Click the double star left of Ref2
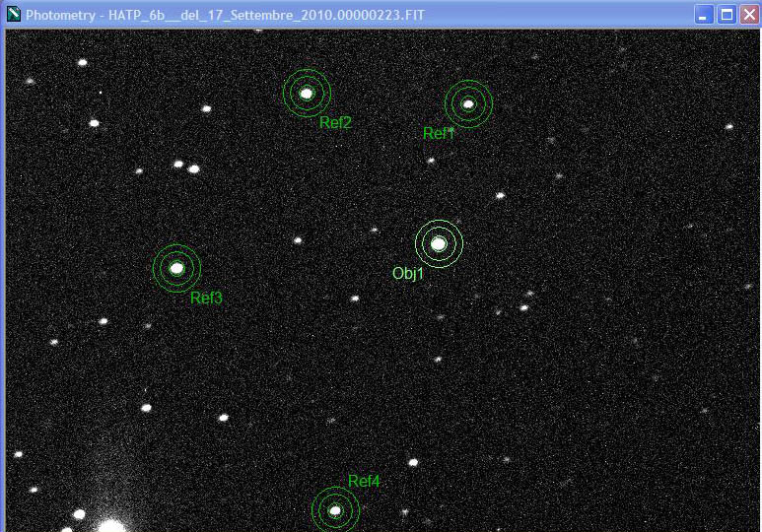The width and height of the screenshot is (762, 532). pyautogui.click(x=186, y=166)
